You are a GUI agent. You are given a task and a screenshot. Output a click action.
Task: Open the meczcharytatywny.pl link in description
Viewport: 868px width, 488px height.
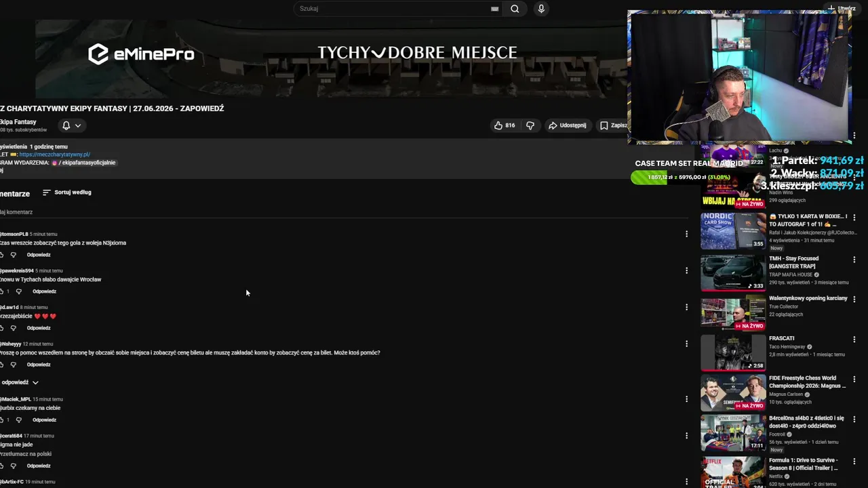(54, 155)
